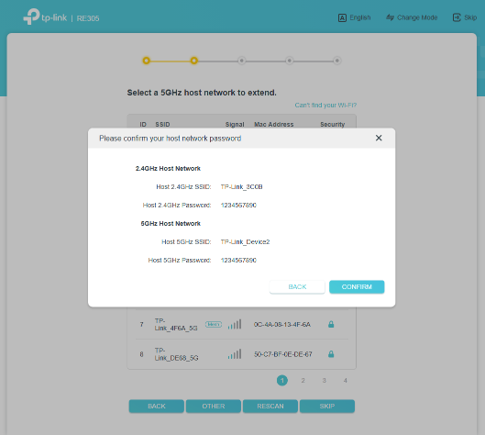Click the Skip exit icon in header
485x435 pixels.
coord(456,17)
